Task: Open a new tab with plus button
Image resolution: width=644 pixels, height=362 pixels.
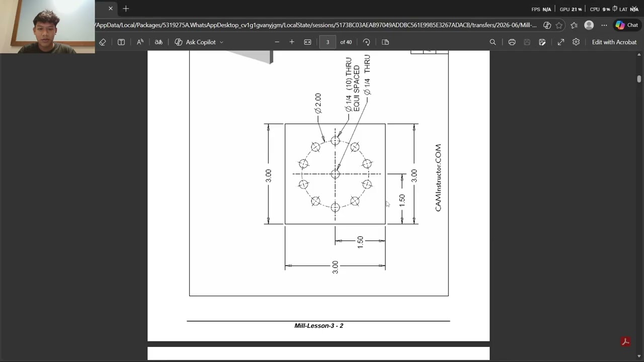Action: (126, 9)
